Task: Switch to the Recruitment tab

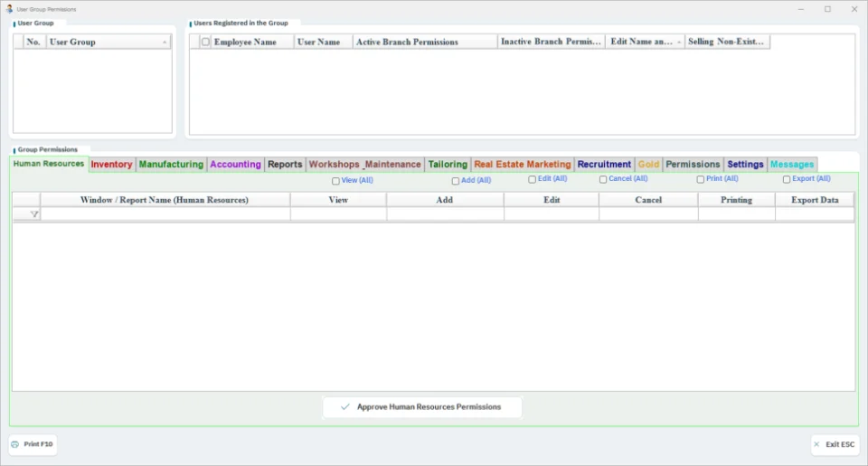Action: [604, 165]
